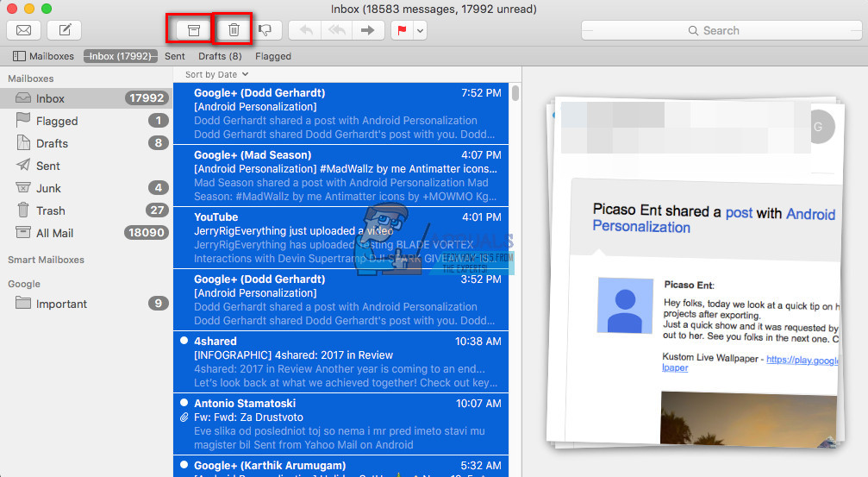This screenshot has height=477, width=868.
Task: Click the All Mail archive box icon
Action: pos(23,233)
